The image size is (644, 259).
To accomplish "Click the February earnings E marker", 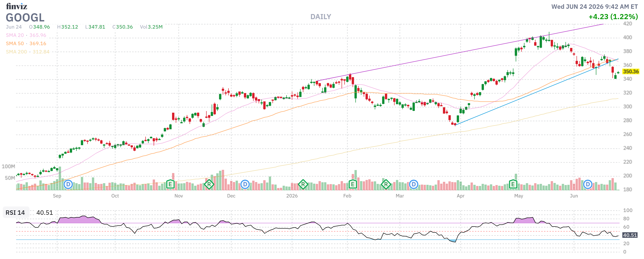I will (352, 185).
